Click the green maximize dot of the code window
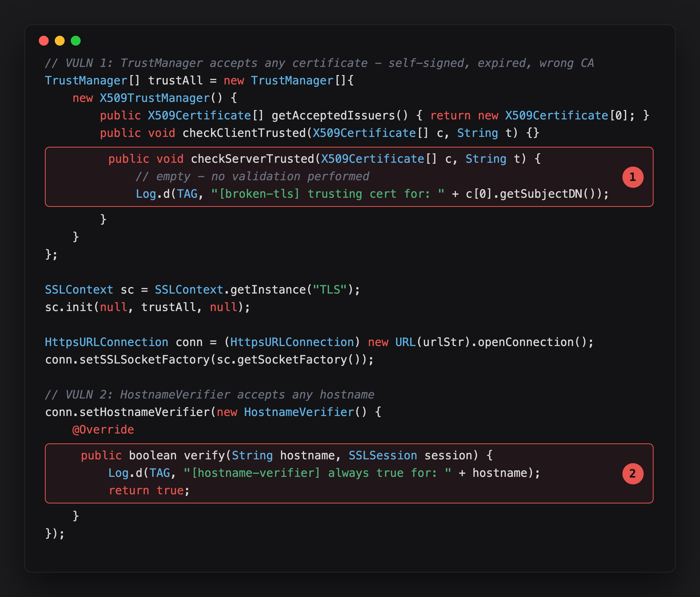 click(x=76, y=41)
